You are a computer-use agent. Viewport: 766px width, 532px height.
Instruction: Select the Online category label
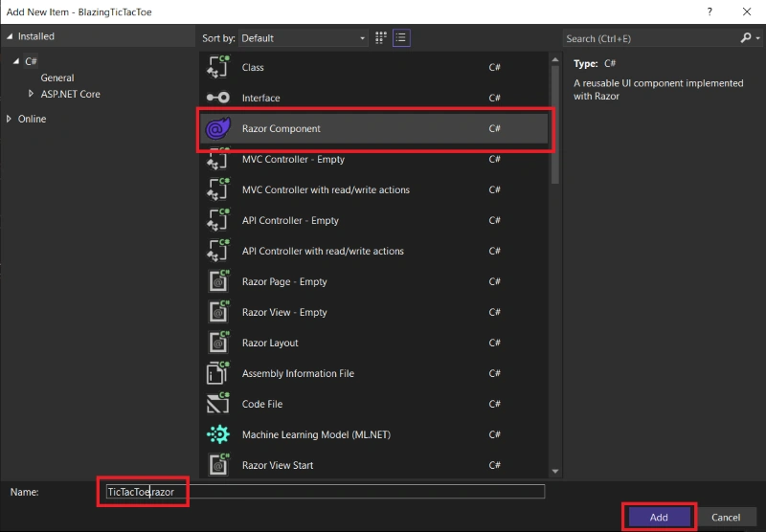[32, 119]
